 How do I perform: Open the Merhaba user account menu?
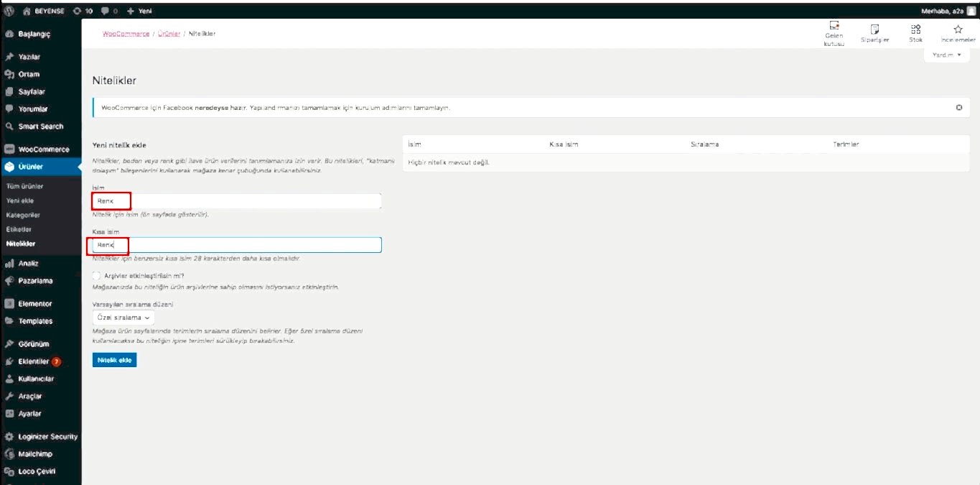948,11
